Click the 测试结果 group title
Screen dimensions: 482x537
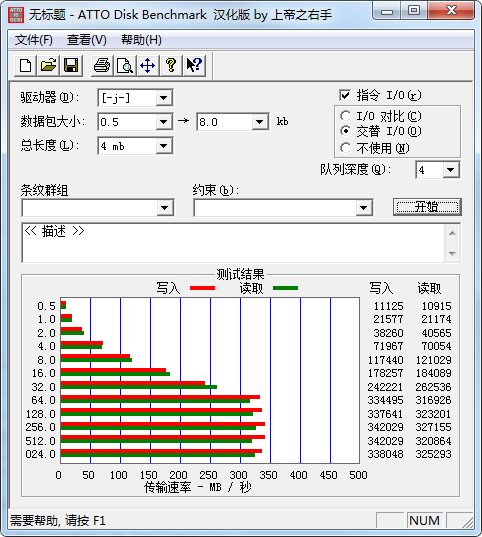pos(240,274)
